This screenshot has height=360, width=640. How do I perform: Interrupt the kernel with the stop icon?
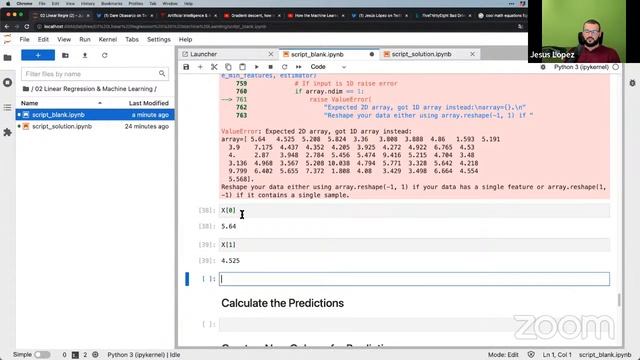[270, 67]
